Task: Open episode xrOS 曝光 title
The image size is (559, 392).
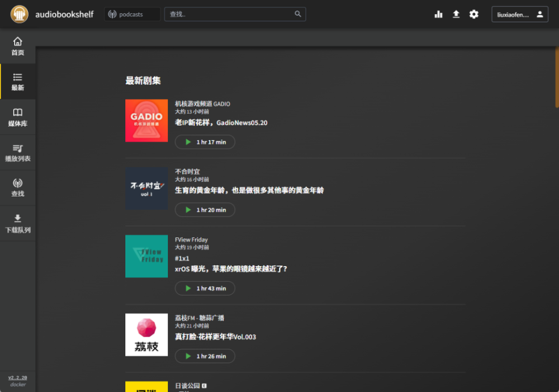Action: point(231,269)
